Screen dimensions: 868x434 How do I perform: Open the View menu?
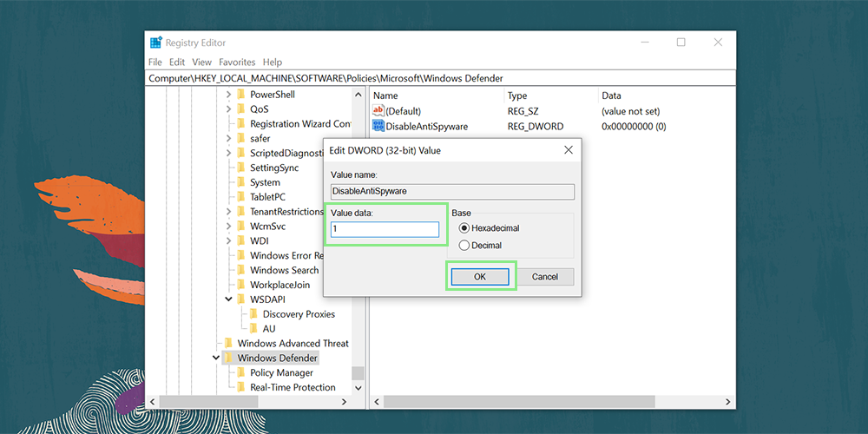[x=202, y=62]
